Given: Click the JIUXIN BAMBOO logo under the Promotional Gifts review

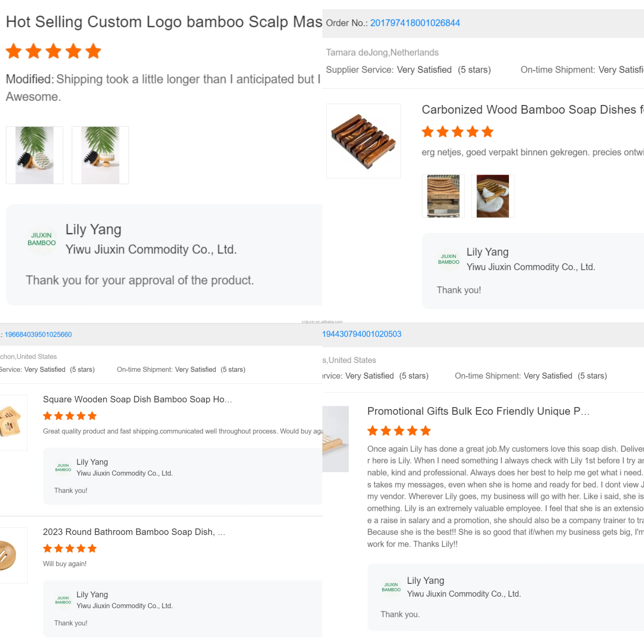Looking at the screenshot, I should coord(391,587).
